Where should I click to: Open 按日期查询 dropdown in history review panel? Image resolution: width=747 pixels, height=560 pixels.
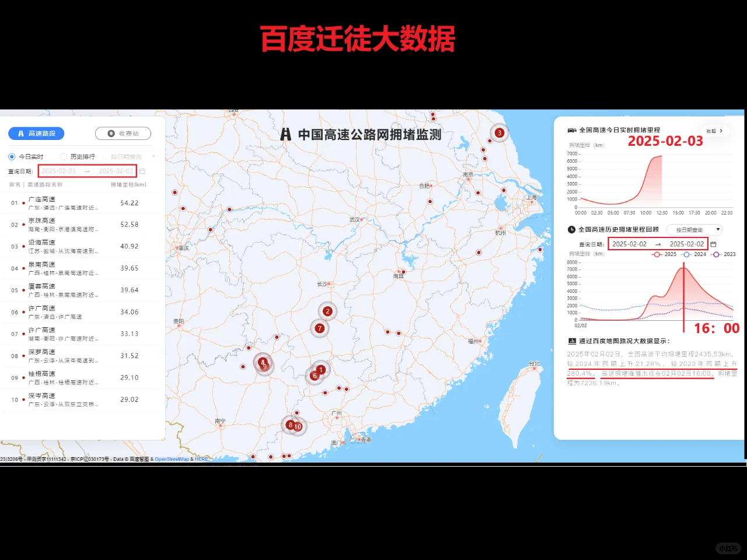pyautogui.click(x=694, y=230)
